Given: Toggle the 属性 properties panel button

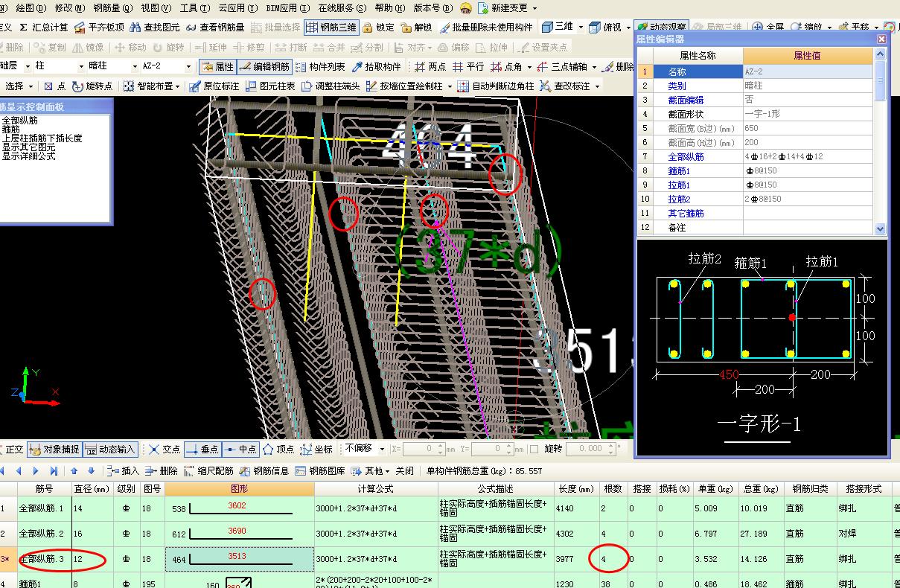Looking at the screenshot, I should point(217,67).
